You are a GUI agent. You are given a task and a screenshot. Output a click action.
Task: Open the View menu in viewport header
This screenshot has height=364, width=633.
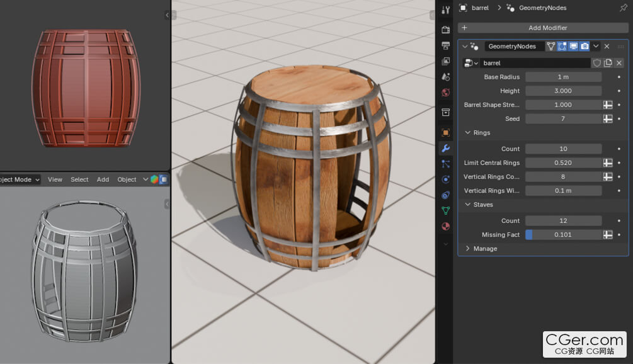pos(55,179)
